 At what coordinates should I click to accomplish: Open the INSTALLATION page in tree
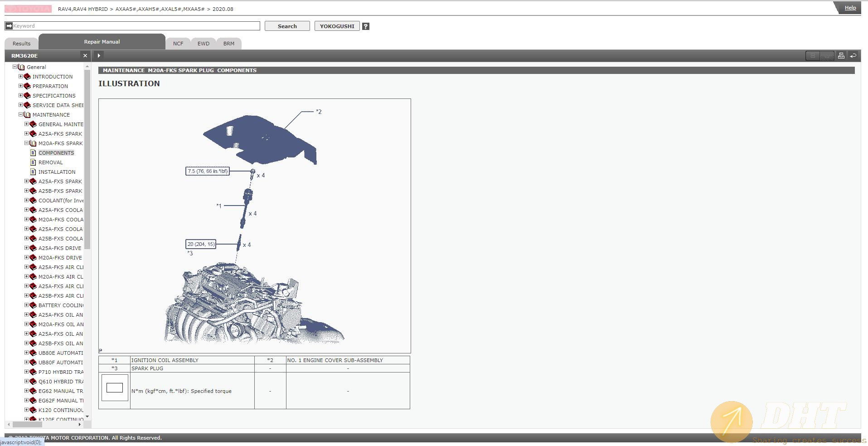pos(57,172)
